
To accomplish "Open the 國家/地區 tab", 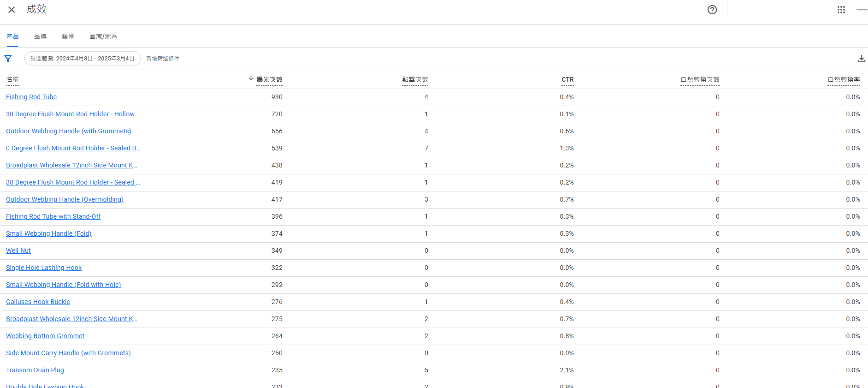I will (103, 36).
